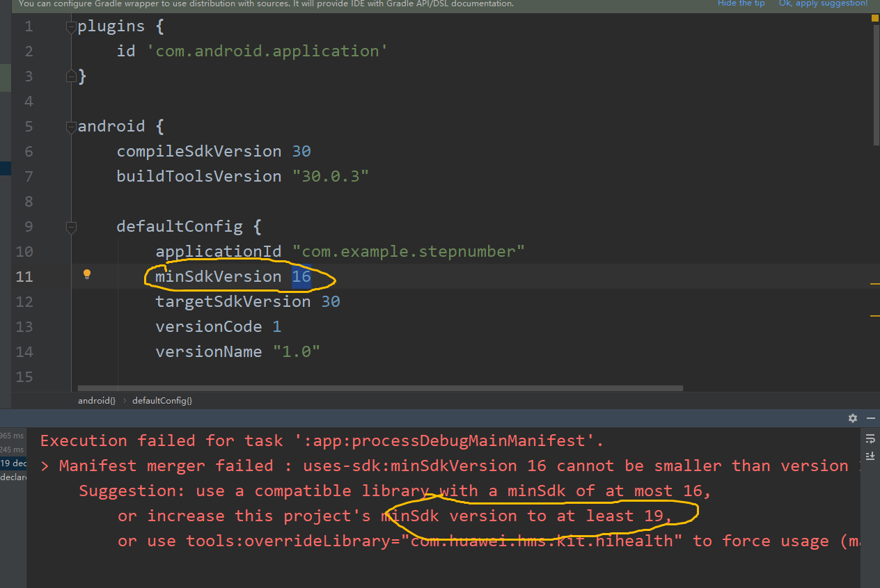880x588 pixels.
Task: Click the targetSdkVersion 30 line
Action: pyautogui.click(x=248, y=301)
